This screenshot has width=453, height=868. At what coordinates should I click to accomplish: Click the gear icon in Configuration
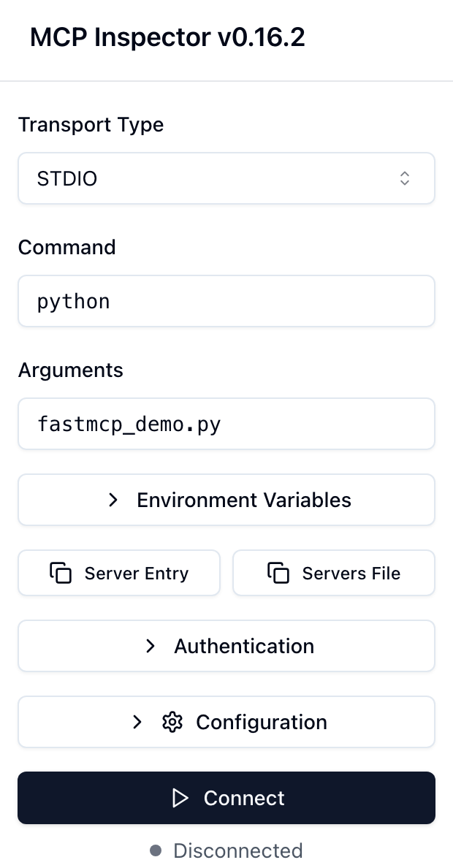coord(172,722)
